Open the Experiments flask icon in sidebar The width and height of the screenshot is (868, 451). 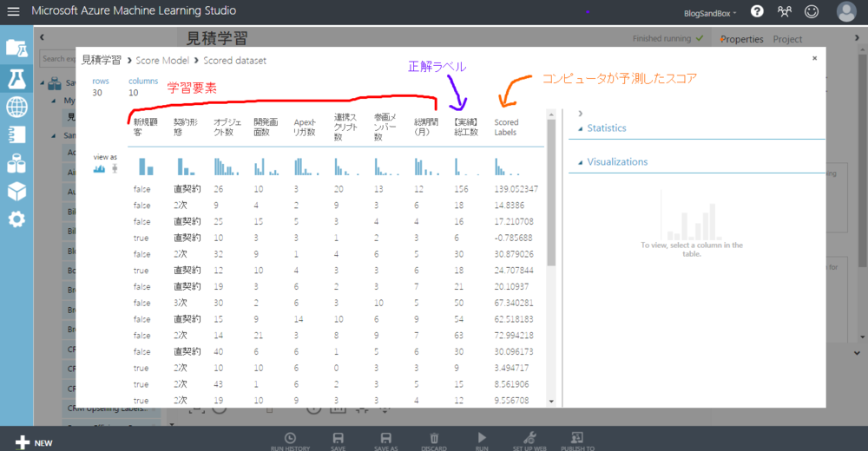coord(16,79)
